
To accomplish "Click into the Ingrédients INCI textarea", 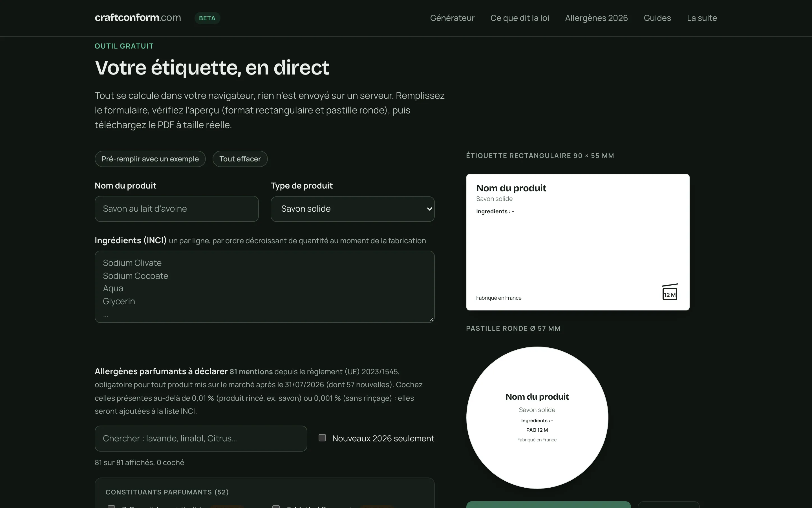I will [x=264, y=286].
